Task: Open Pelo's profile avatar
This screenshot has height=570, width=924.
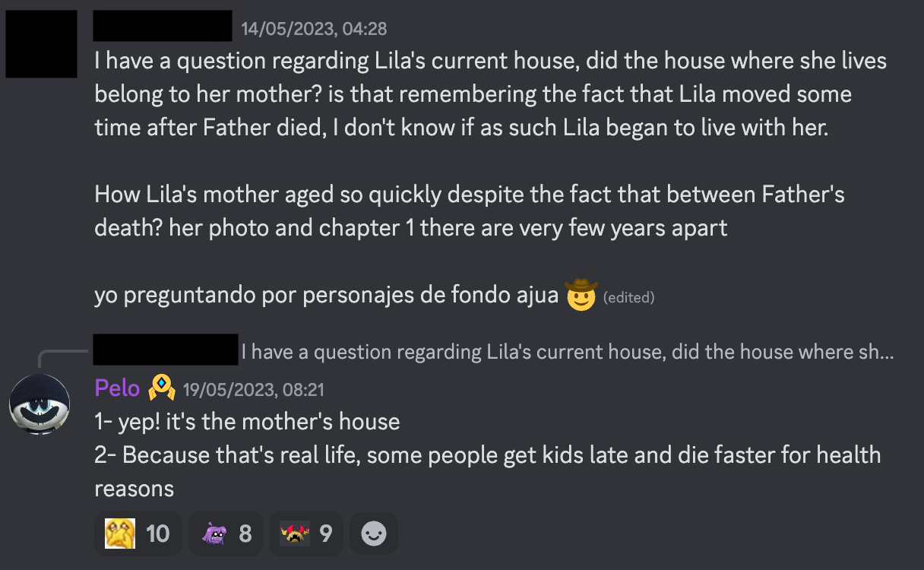Action: pos(40,405)
